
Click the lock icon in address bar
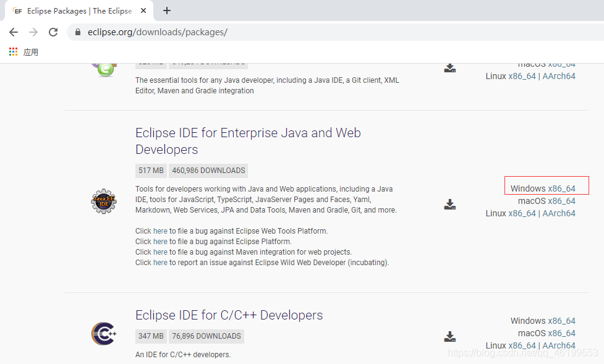click(x=78, y=32)
